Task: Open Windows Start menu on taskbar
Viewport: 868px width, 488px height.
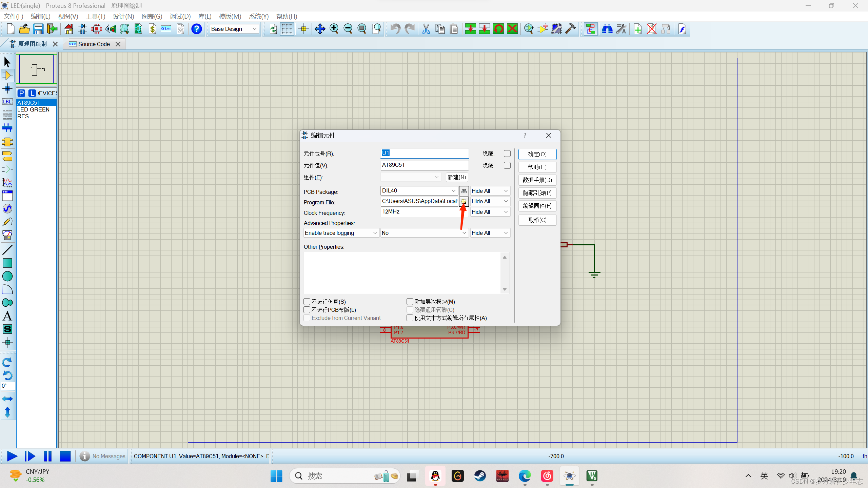Action: click(276, 476)
